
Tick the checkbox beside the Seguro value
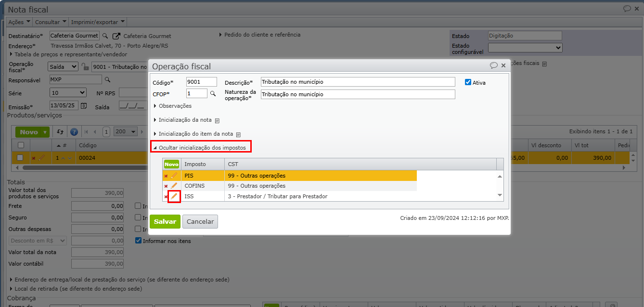[x=138, y=217]
